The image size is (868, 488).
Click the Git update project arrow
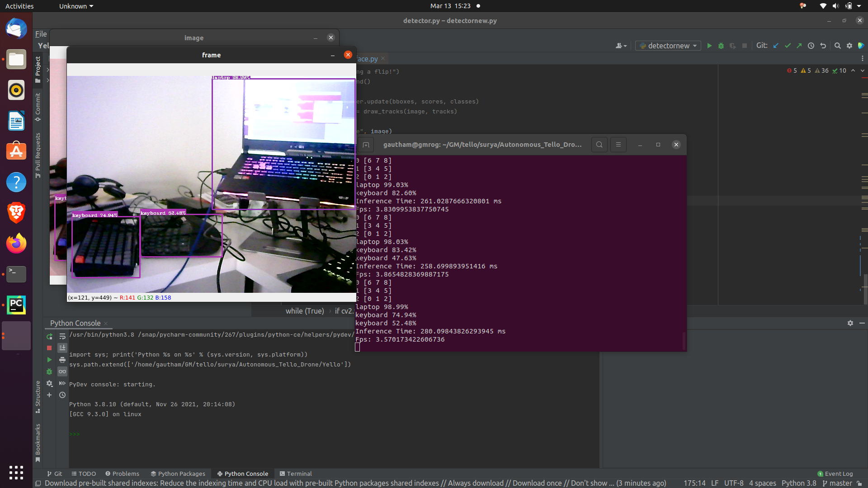776,46
